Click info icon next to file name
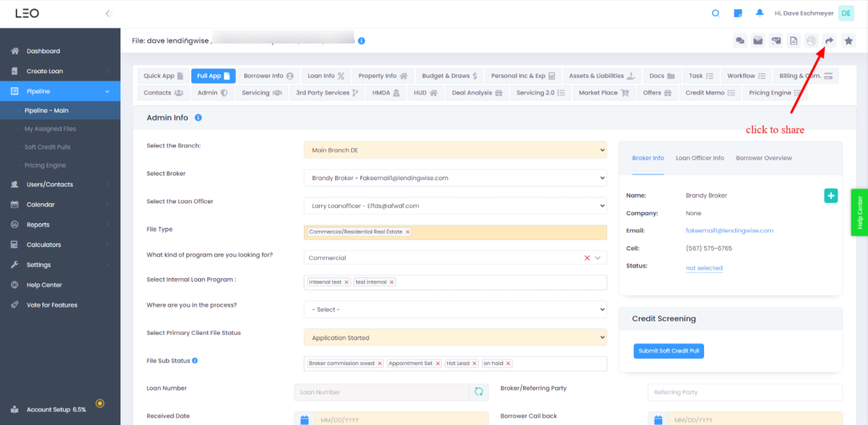This screenshot has width=868, height=425. [x=361, y=41]
